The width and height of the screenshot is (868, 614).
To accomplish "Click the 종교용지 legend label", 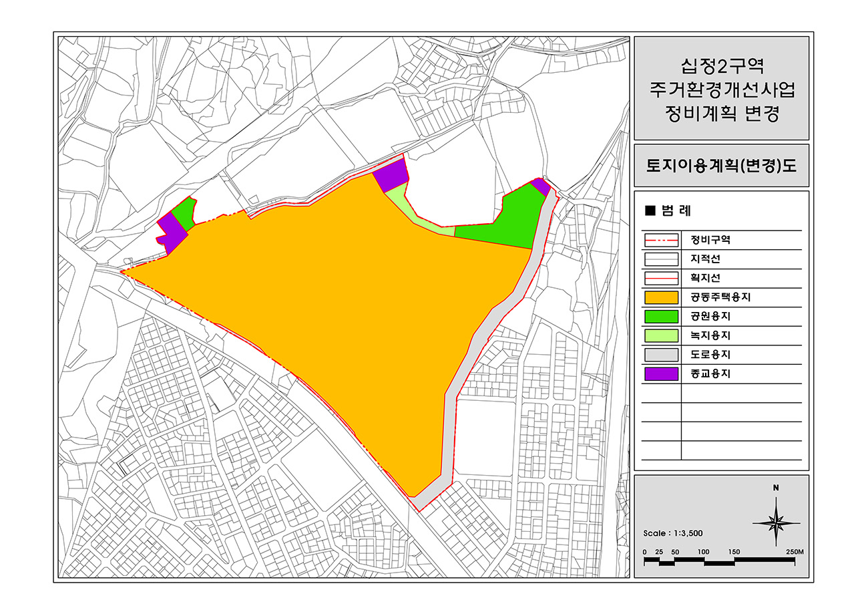I will 711,374.
